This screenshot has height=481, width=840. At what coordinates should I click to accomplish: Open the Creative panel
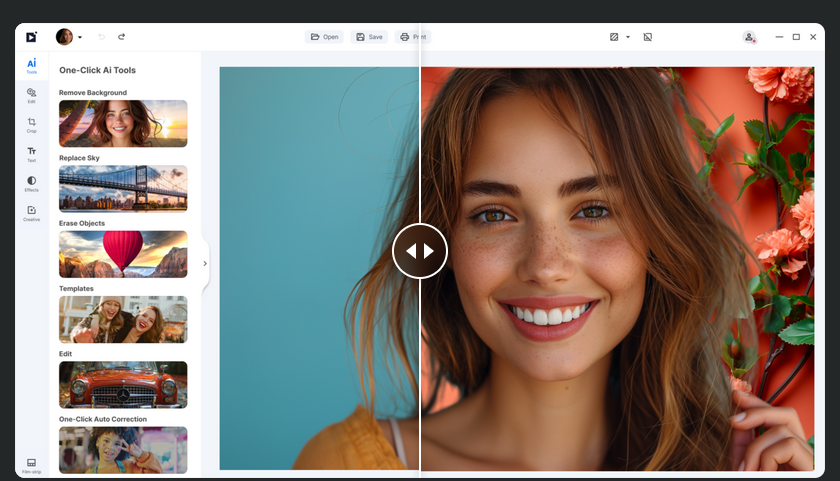[31, 213]
